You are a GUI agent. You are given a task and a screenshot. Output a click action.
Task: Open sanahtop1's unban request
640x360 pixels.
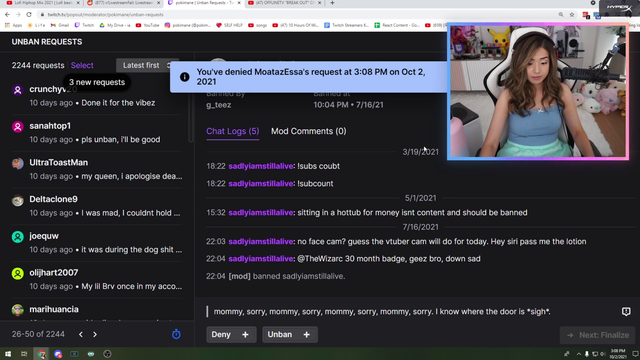pyautogui.click(x=97, y=133)
